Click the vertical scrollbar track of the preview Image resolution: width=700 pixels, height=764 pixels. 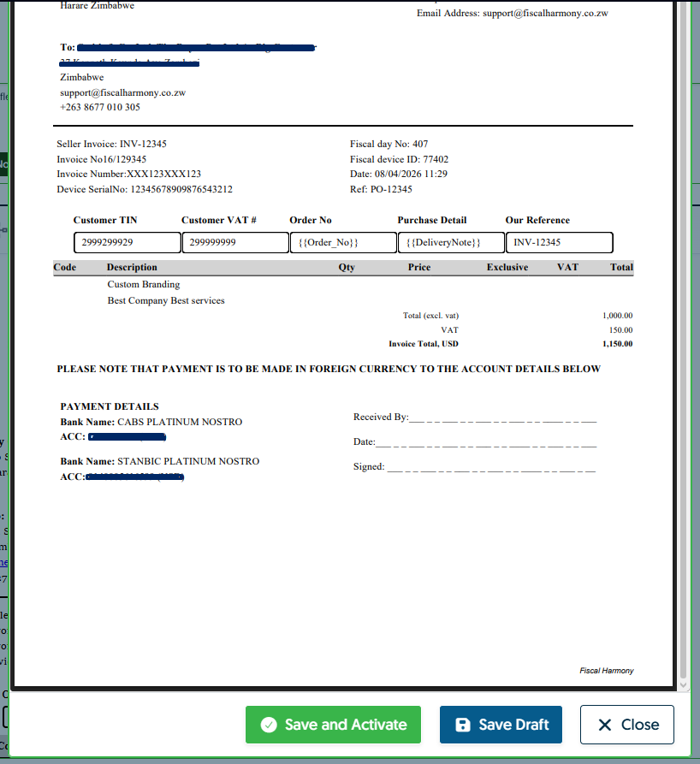[x=683, y=342]
